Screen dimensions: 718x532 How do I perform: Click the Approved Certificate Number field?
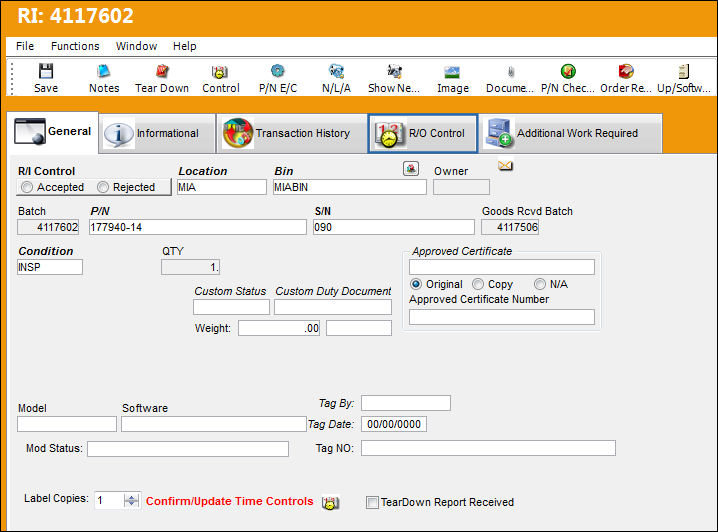point(502,317)
